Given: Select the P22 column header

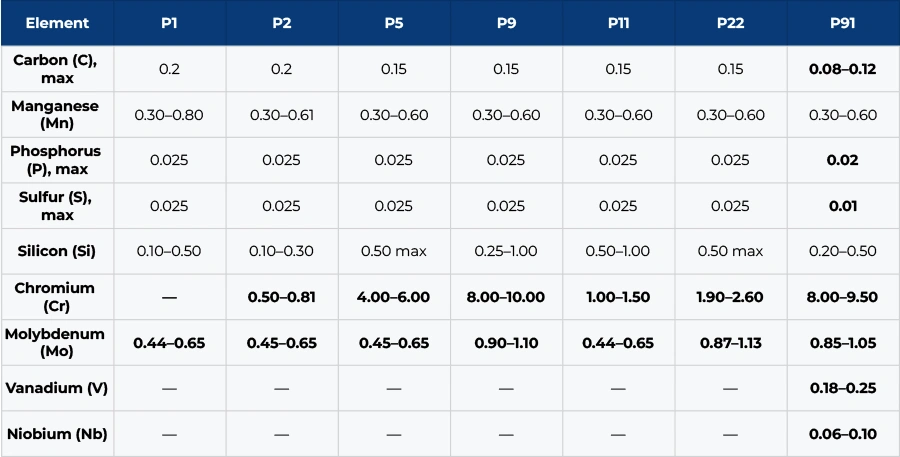Looking at the screenshot, I should tap(731, 23).
